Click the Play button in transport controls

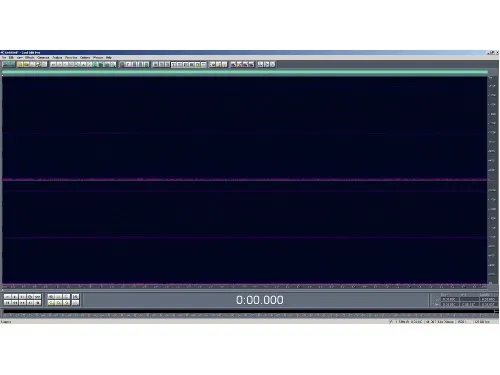pyautogui.click(x=15, y=296)
